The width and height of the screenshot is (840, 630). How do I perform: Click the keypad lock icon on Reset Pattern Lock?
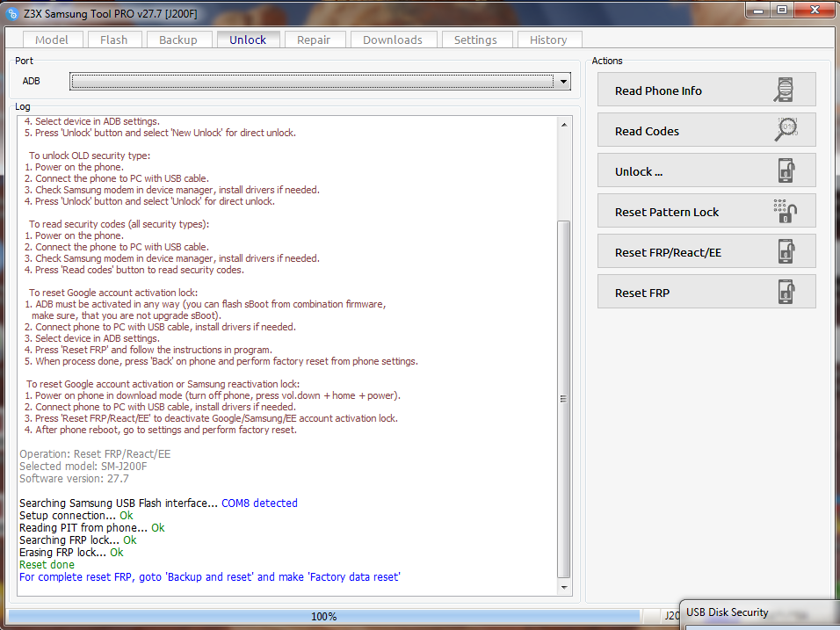point(785,211)
